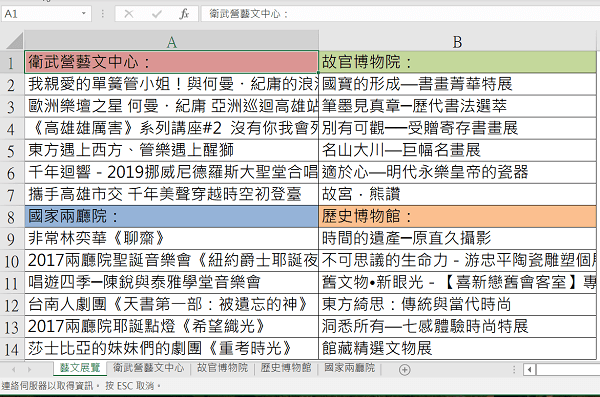This screenshot has height=397, width=600.
Task: Switch to 歷史博物館 sheet tab
Action: click(286, 368)
